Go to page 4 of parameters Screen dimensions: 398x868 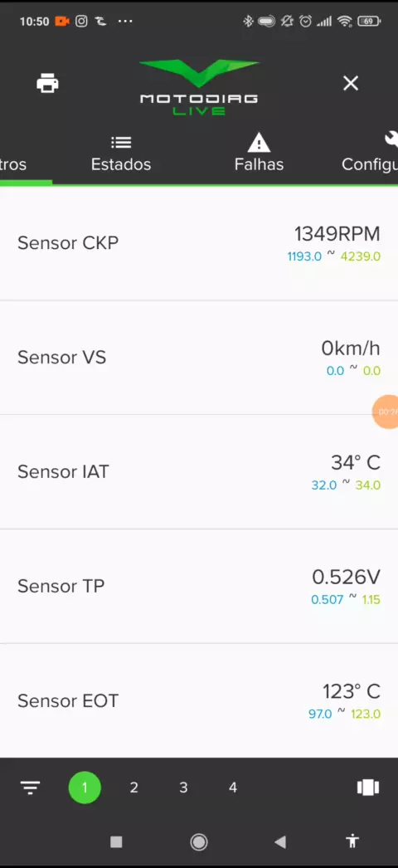(233, 788)
